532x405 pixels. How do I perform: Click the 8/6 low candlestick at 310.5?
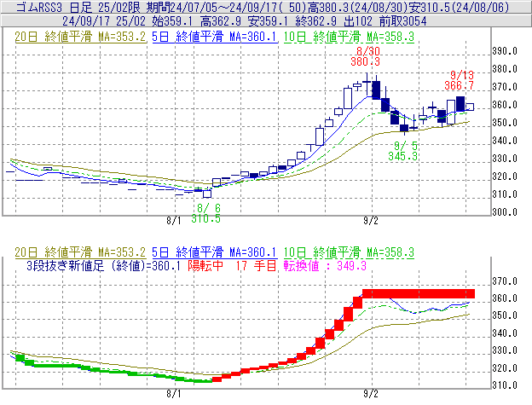click(207, 194)
